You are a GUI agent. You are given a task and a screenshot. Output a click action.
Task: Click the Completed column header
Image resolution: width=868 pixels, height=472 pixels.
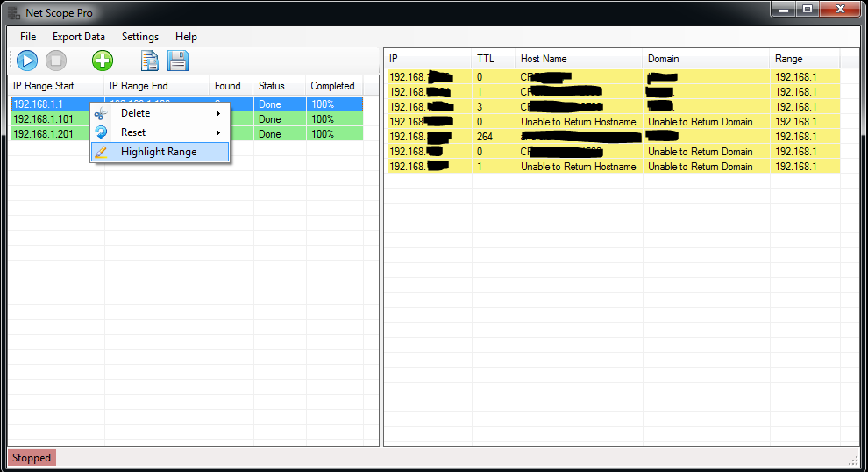pos(334,86)
